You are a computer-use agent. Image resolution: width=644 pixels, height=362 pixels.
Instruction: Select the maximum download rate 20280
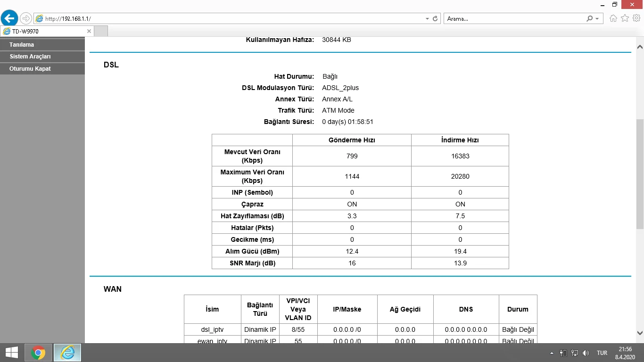(x=460, y=176)
